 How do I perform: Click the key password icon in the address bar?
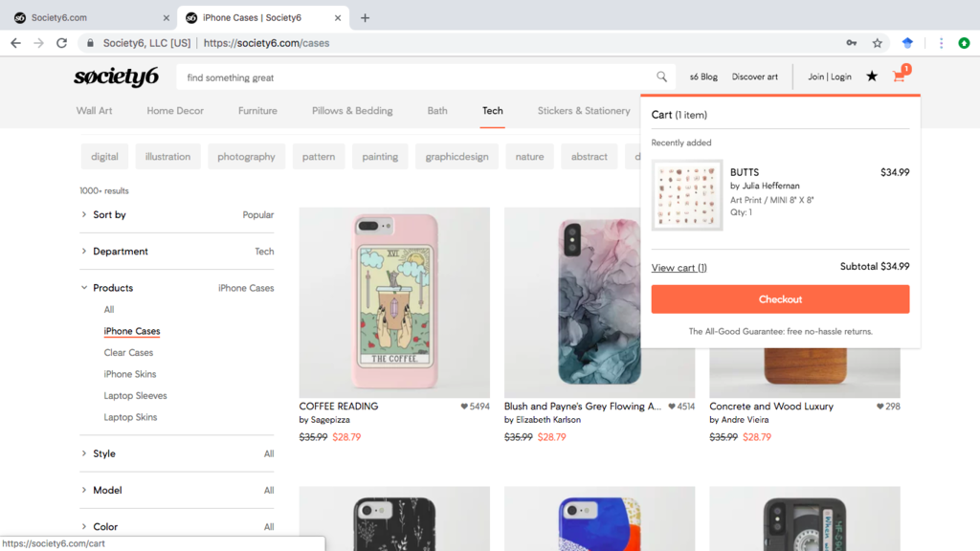point(851,43)
